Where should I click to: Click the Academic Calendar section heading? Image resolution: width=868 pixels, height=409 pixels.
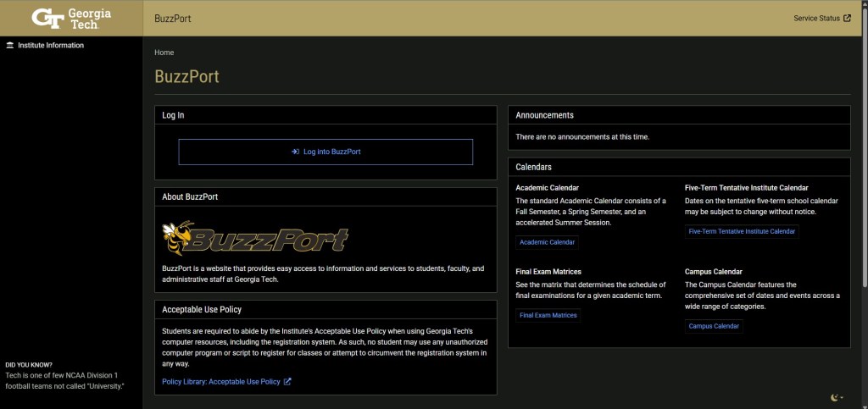[547, 188]
